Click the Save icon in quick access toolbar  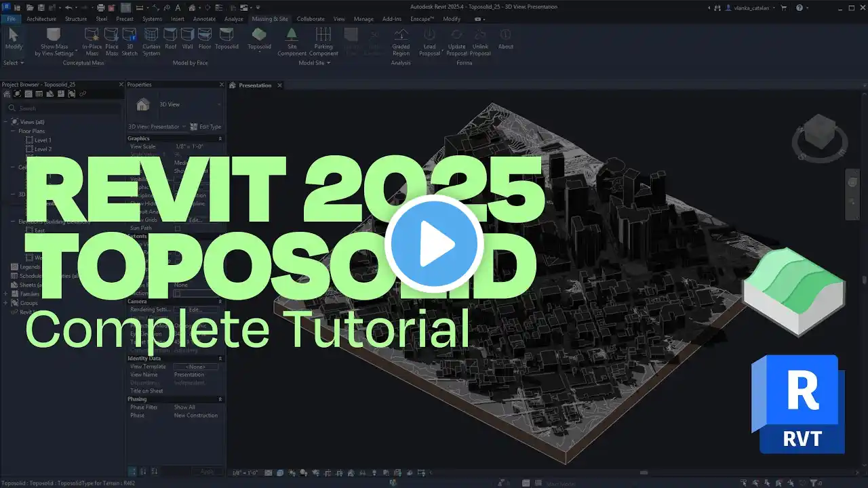click(x=41, y=7)
